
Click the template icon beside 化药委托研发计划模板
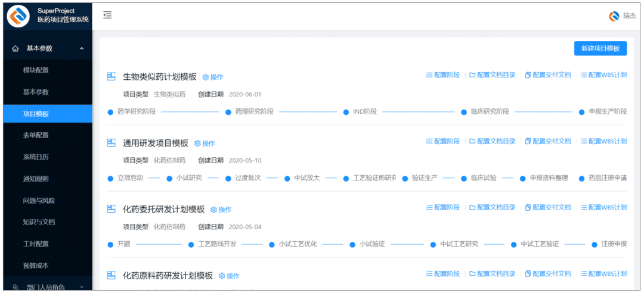[x=112, y=209]
